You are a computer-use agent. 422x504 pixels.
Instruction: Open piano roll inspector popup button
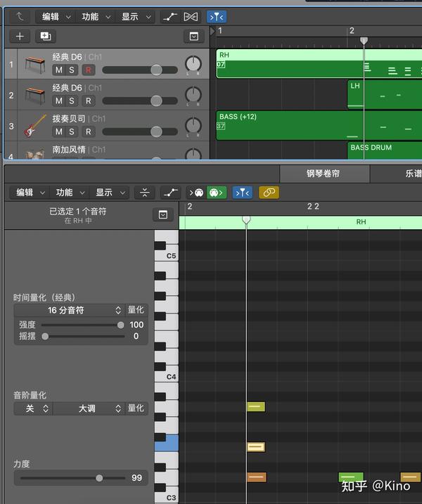tap(163, 214)
